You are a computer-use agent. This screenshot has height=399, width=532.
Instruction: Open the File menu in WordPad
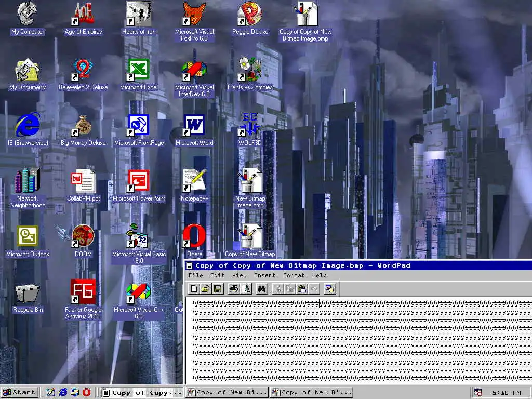(196, 275)
